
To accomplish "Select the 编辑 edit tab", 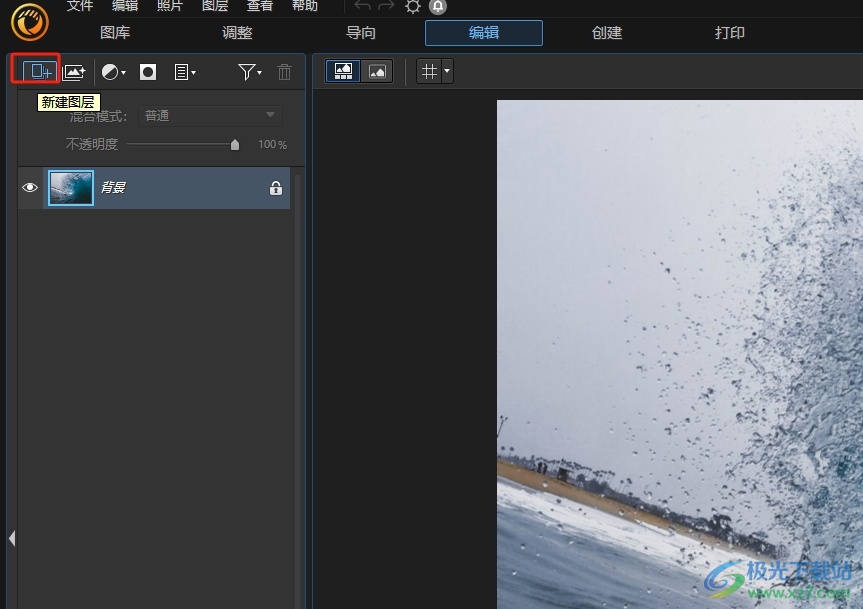I will tap(484, 33).
